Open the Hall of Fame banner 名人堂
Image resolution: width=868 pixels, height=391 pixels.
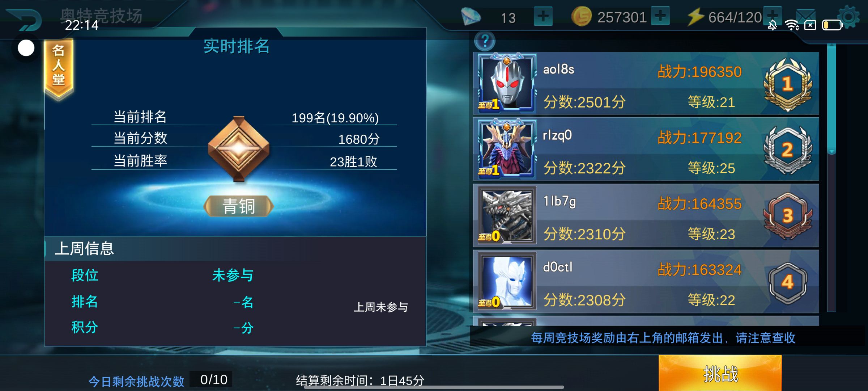coord(59,68)
